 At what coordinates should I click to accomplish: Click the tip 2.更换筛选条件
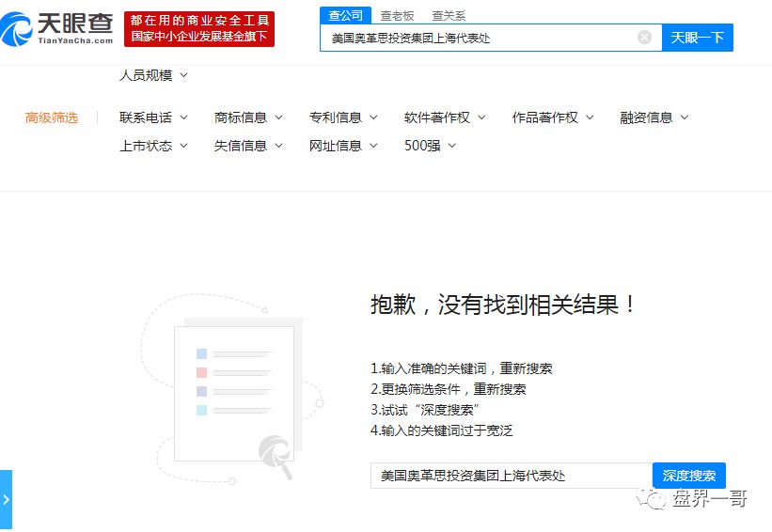point(448,389)
